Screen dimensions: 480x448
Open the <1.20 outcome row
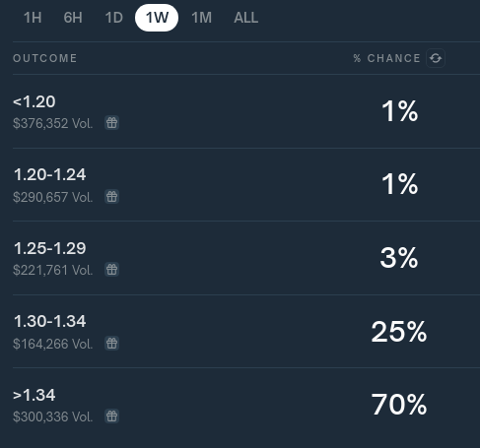[246, 111]
